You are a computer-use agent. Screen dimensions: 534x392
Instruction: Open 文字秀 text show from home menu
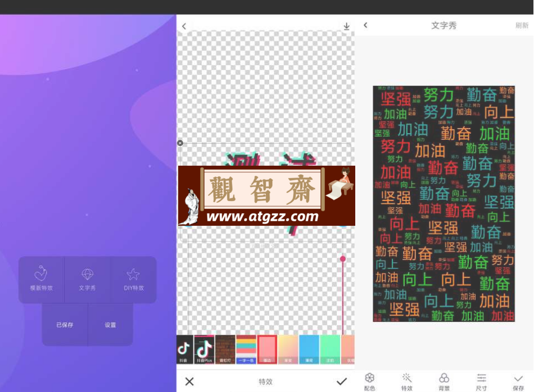87,279
